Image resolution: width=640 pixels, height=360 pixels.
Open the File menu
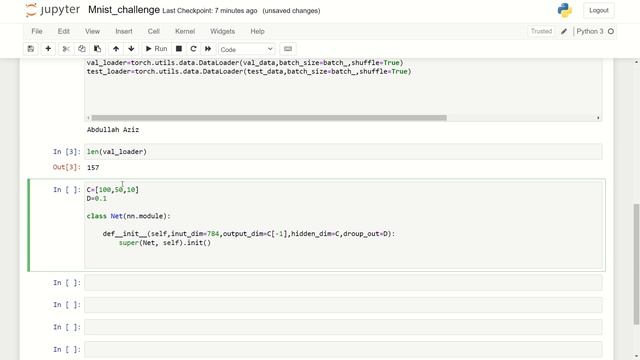pyautogui.click(x=37, y=31)
